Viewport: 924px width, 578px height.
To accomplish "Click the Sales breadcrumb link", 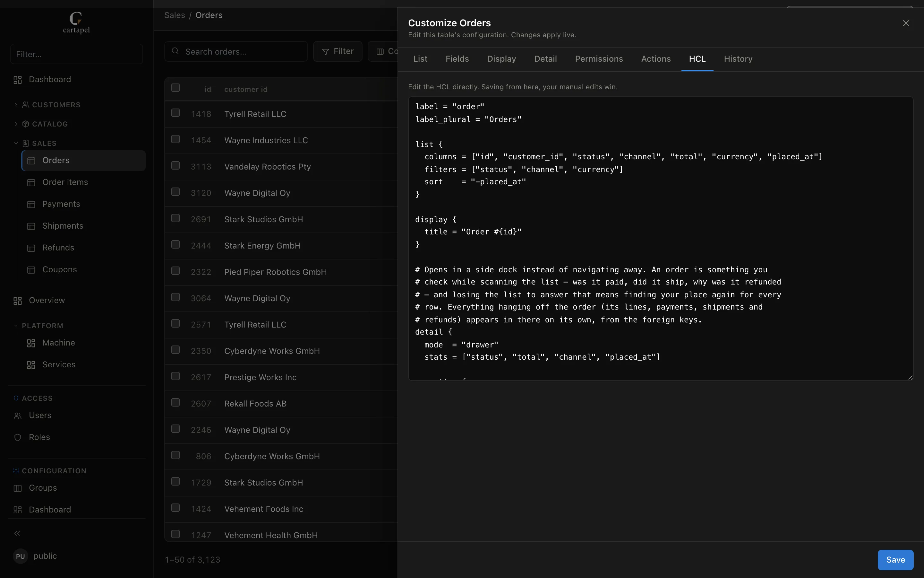I will pyautogui.click(x=175, y=15).
